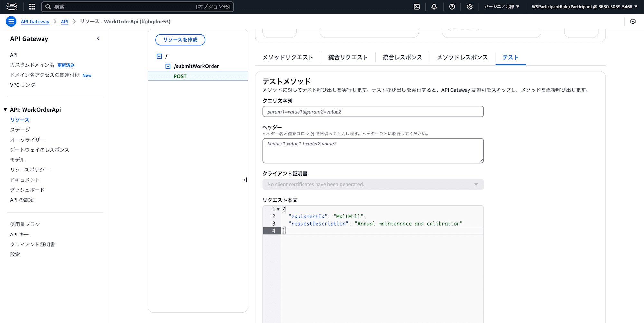Open API Gateway breadcrumb link

(35, 22)
